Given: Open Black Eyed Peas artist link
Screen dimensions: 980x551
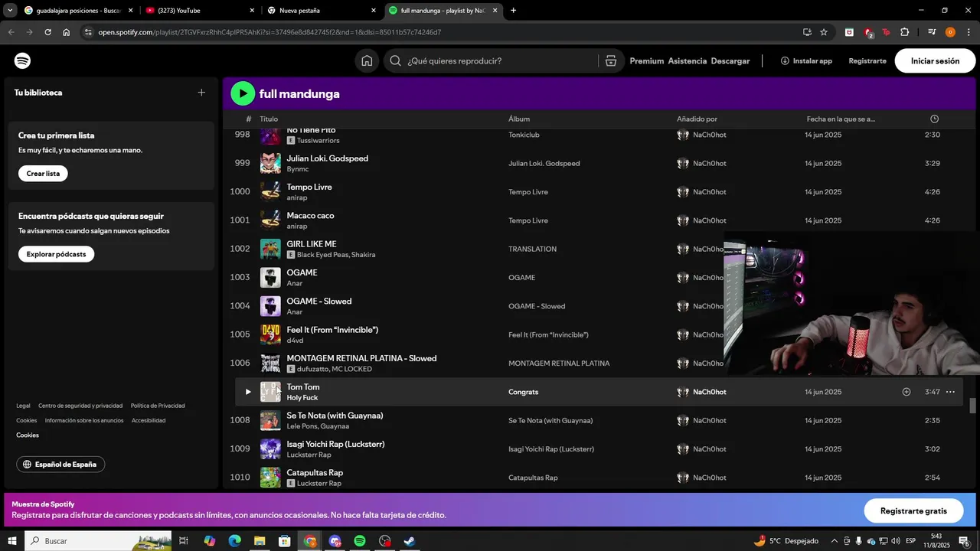Looking at the screenshot, I should pyautogui.click(x=322, y=255).
